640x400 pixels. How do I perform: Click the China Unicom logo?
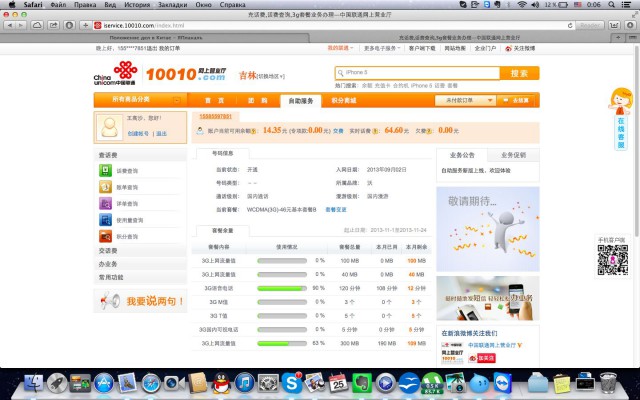coord(116,73)
